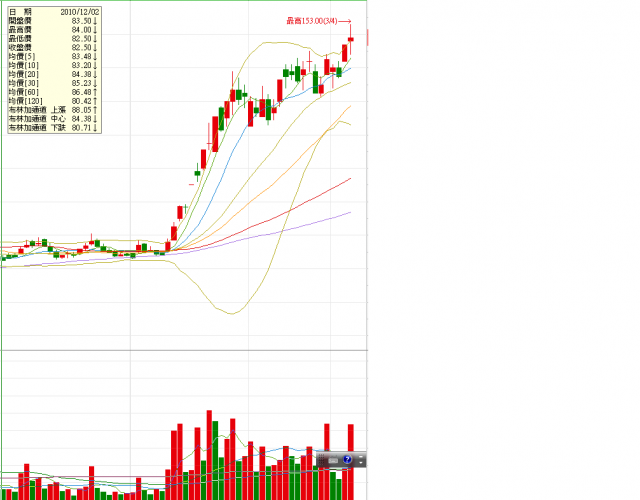The width and height of the screenshot is (640, 500).
Task: Click the 均價[5] value 83.48
Action: click(84, 57)
